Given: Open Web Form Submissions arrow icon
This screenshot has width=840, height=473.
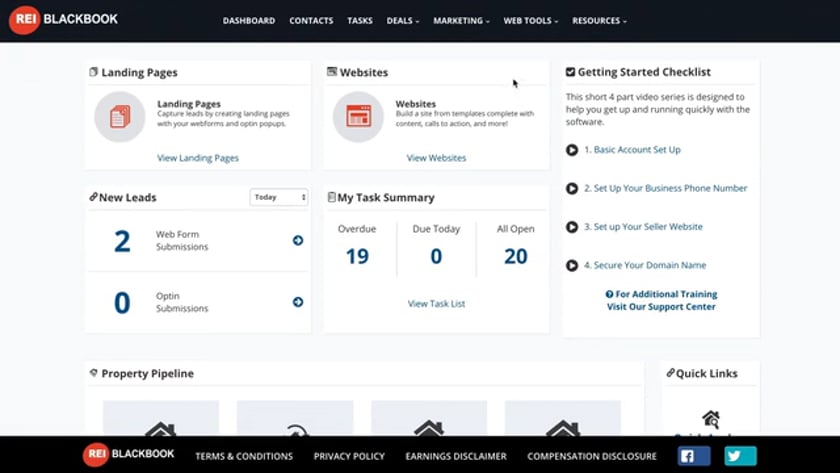Looking at the screenshot, I should [298, 241].
